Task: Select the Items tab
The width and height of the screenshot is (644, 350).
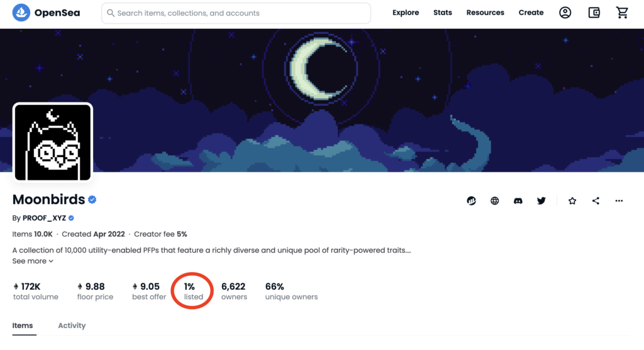Action: tap(23, 325)
